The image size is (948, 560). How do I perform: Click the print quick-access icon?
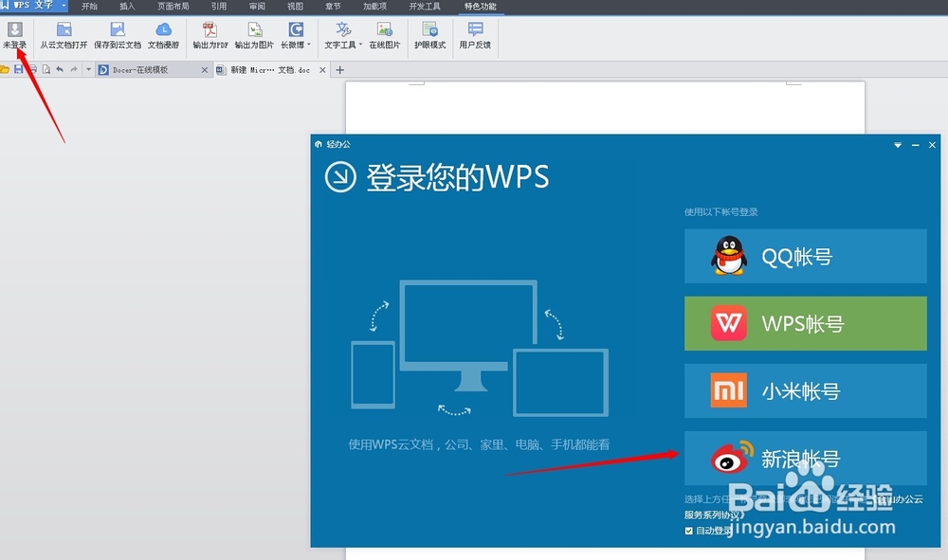tap(32, 69)
